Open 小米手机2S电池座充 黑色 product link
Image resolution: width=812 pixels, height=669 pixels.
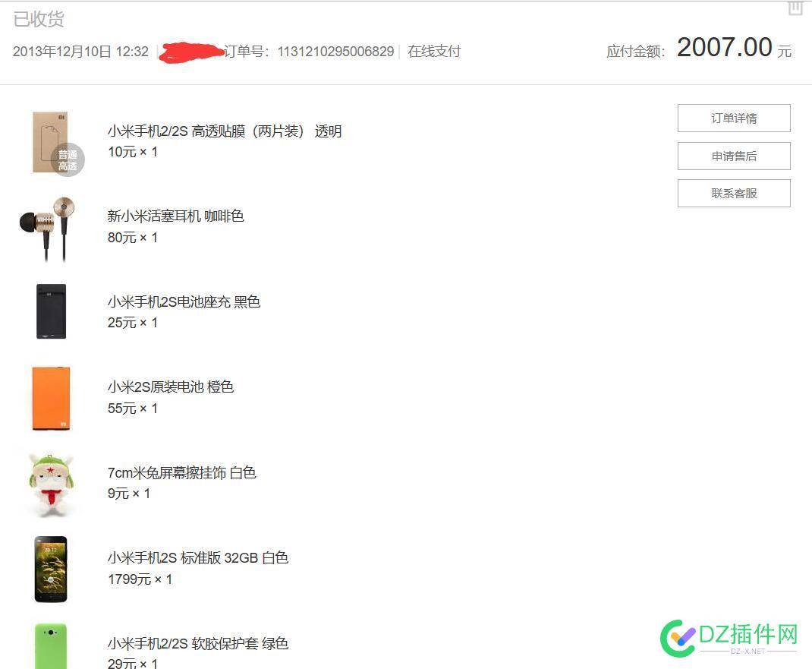click(x=184, y=301)
